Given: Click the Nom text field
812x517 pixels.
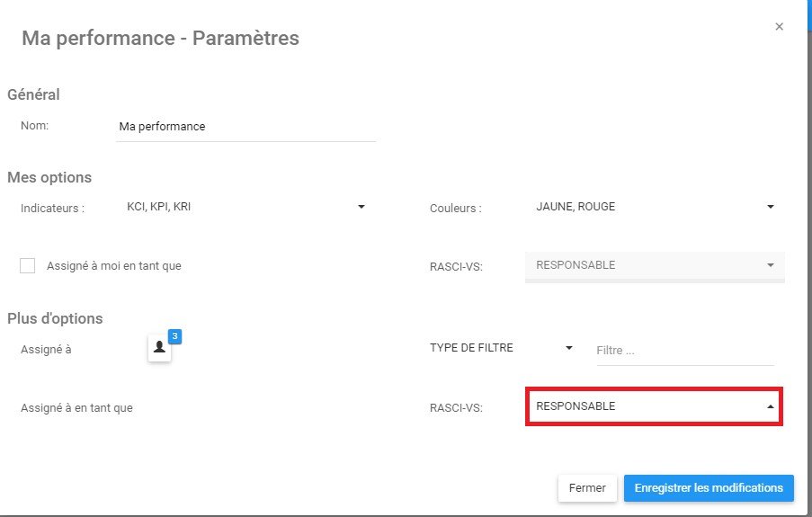Looking at the screenshot, I should click(x=246, y=127).
